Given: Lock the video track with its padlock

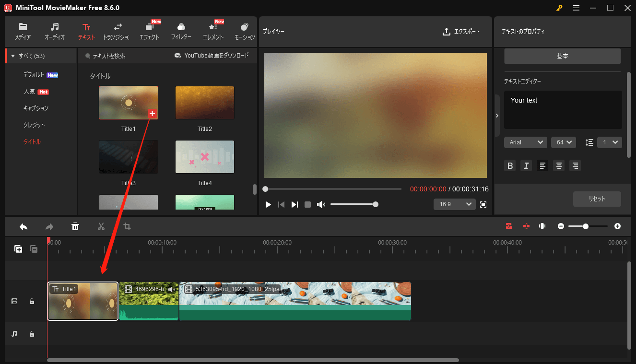Looking at the screenshot, I should (32, 301).
